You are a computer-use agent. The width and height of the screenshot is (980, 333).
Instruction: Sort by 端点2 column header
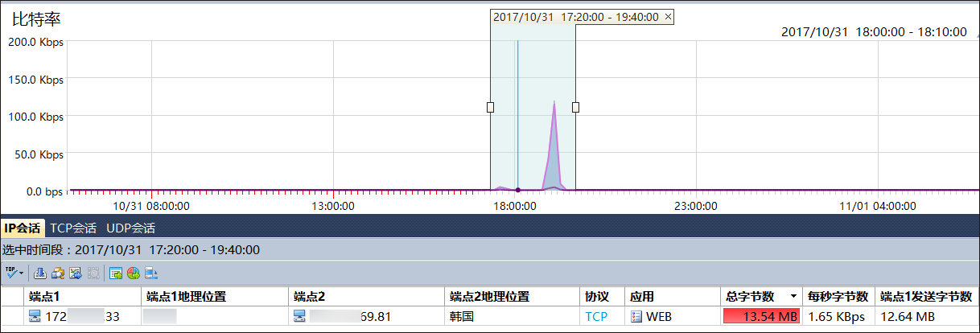click(x=365, y=296)
